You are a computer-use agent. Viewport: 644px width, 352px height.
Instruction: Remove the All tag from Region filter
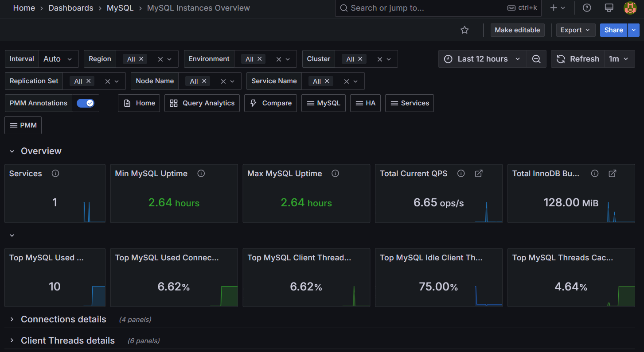(141, 59)
